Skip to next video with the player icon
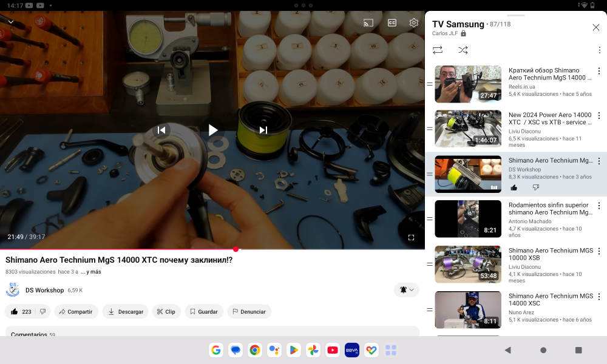The width and height of the screenshot is (607, 364). pos(262,130)
